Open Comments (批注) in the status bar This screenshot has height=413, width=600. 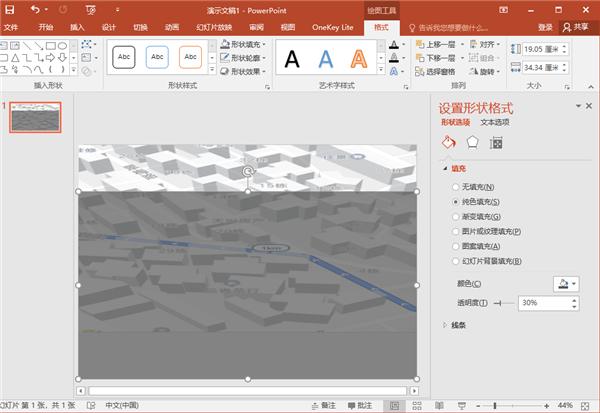pyautogui.click(x=360, y=406)
